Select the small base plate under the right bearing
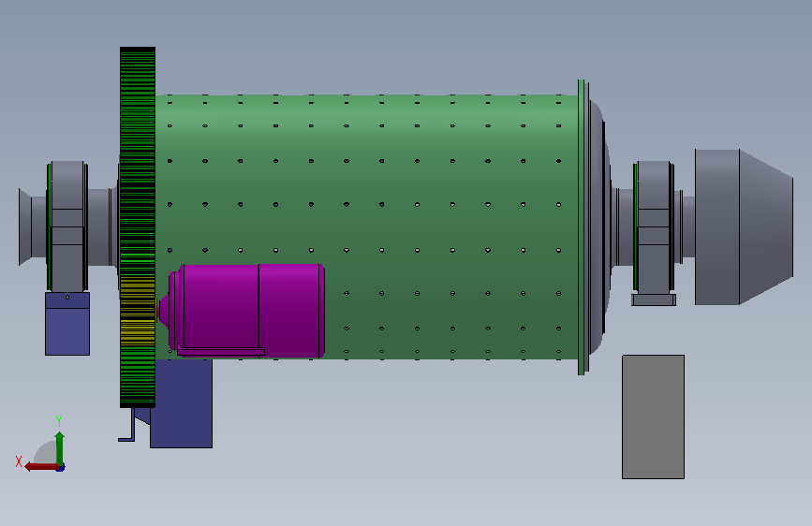The image size is (812, 526). [654, 300]
